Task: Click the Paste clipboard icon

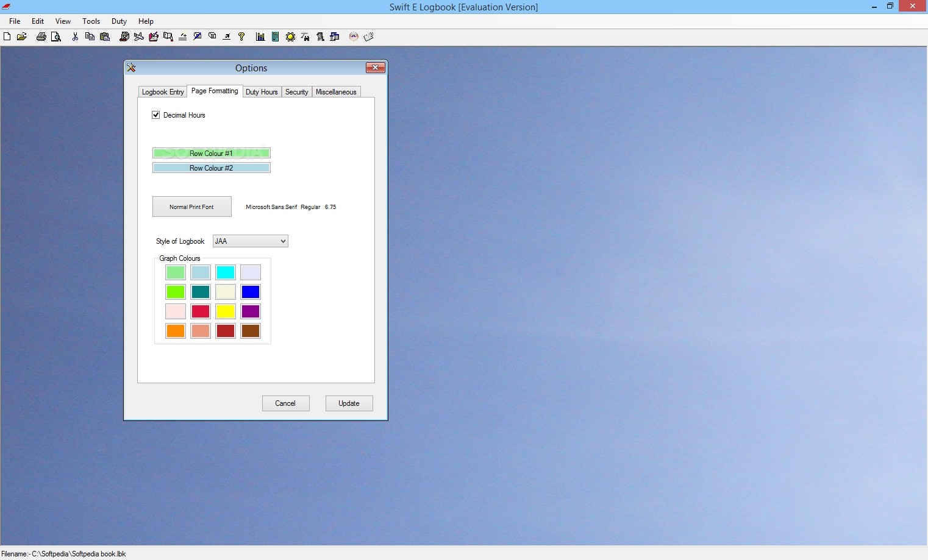Action: point(105,37)
